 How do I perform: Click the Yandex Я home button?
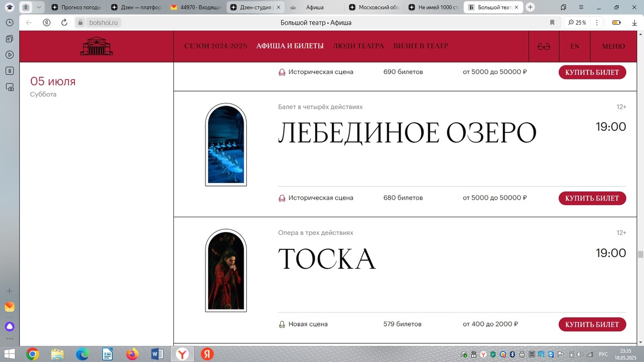47,23
